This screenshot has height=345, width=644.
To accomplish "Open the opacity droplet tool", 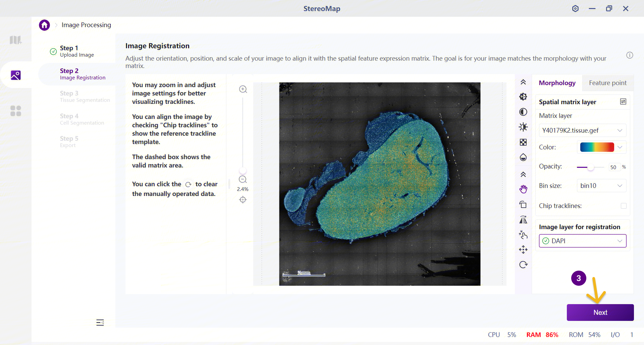I will [523, 157].
